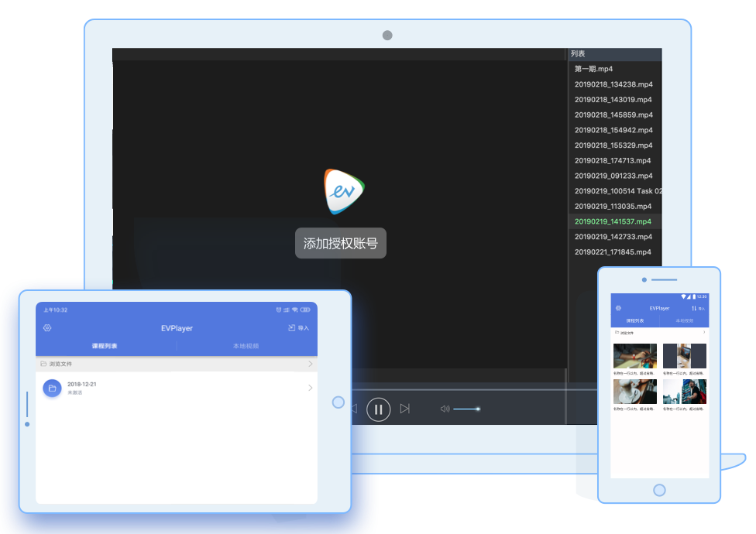Tap the 导入 import icon on the phone
The width and height of the screenshot is (756, 534).
tap(698, 308)
